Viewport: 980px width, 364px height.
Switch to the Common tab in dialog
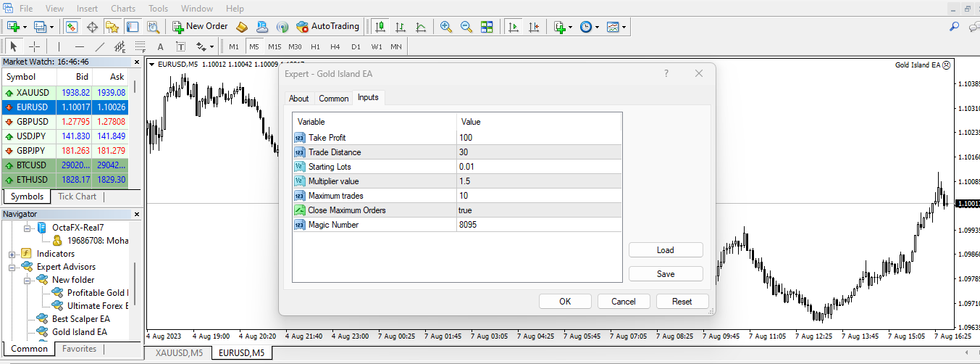point(333,99)
